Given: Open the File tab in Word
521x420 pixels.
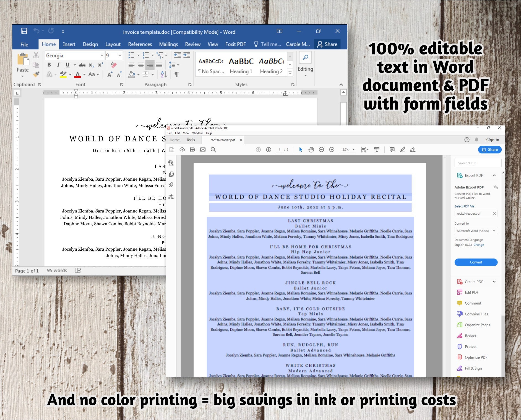Looking at the screenshot, I should point(24,44).
